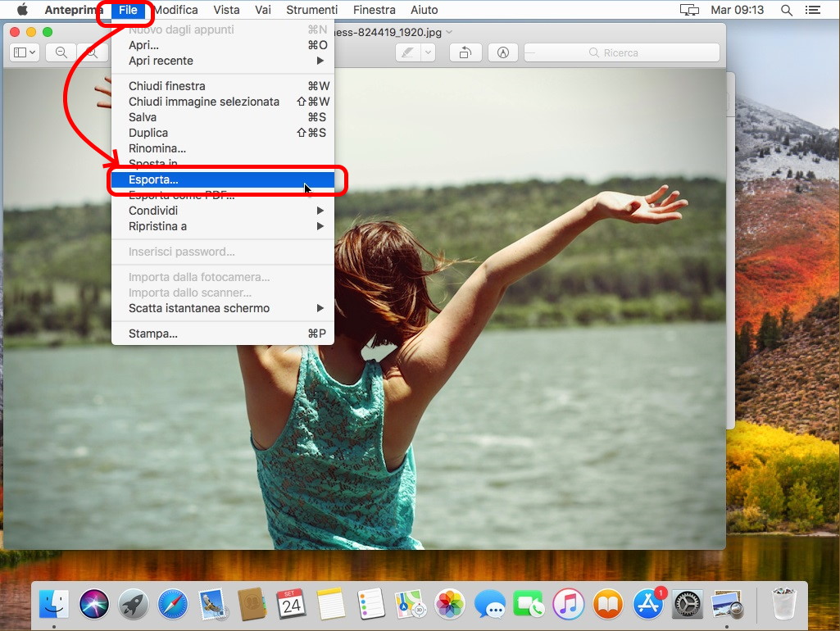Image resolution: width=840 pixels, height=631 pixels.
Task: Choose Esporta... to export the image
Action: coord(223,179)
